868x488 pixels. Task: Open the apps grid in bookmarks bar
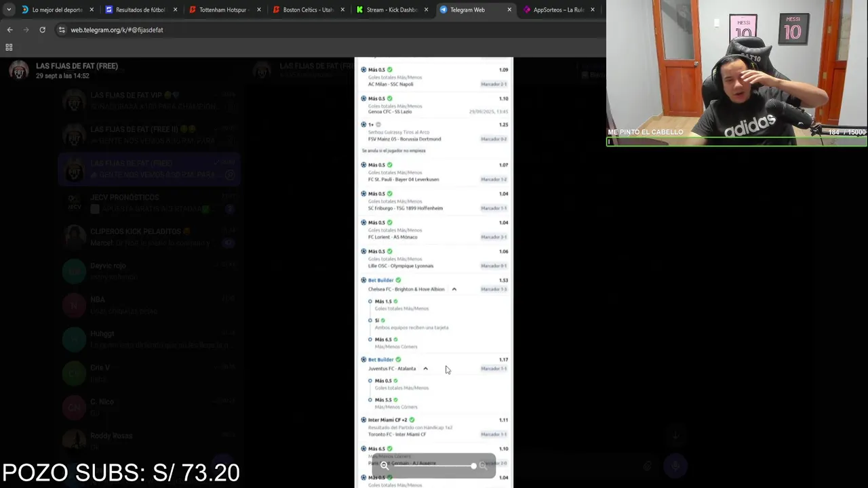[x=9, y=47]
